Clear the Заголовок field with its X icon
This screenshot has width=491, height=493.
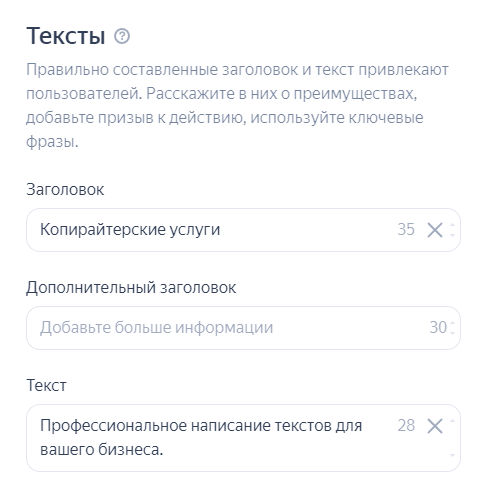[x=435, y=230]
